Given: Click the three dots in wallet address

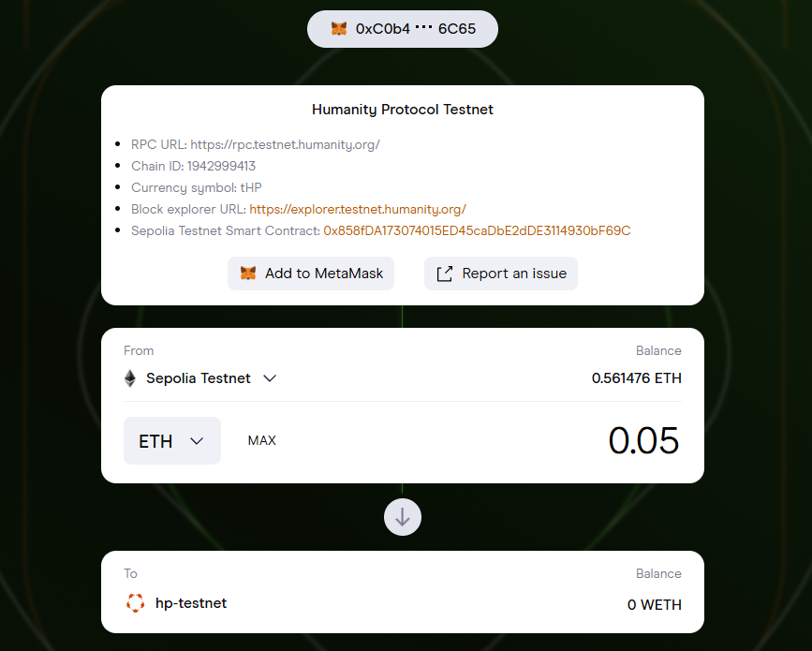Looking at the screenshot, I should tap(424, 29).
